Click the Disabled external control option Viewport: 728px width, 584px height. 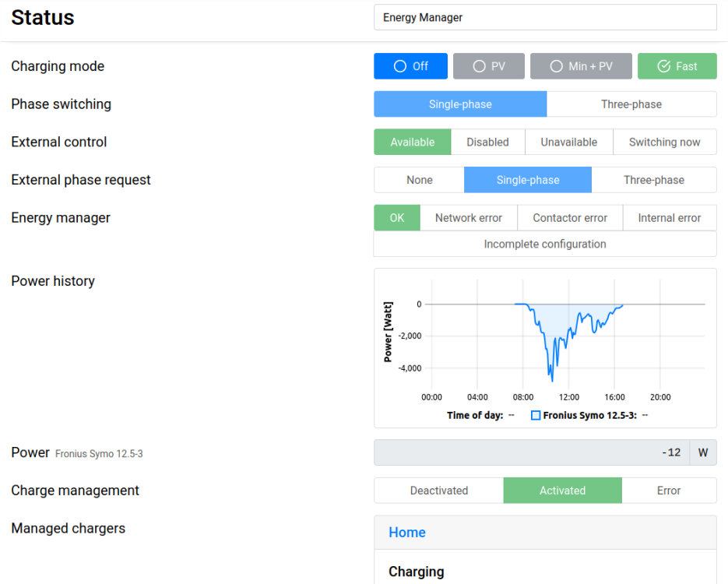[487, 142]
